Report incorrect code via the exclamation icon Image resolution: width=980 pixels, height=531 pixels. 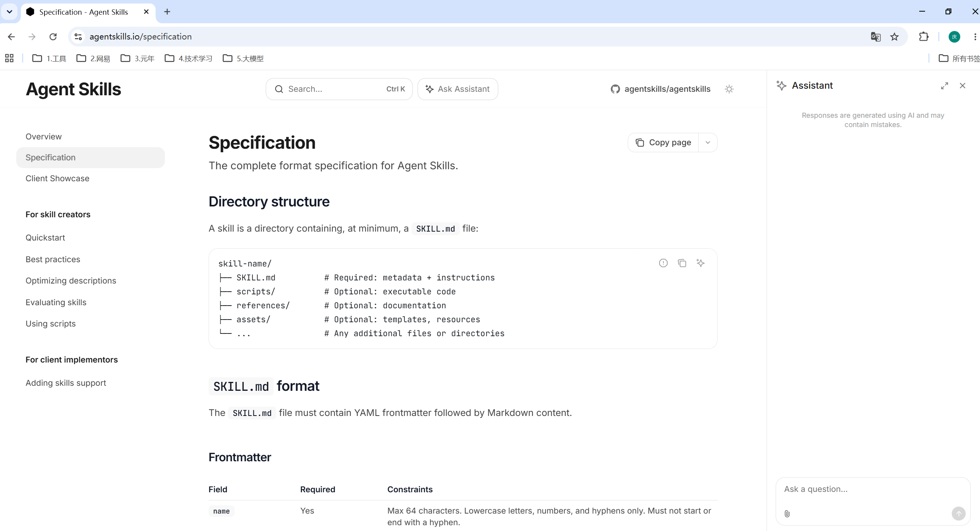(x=663, y=263)
